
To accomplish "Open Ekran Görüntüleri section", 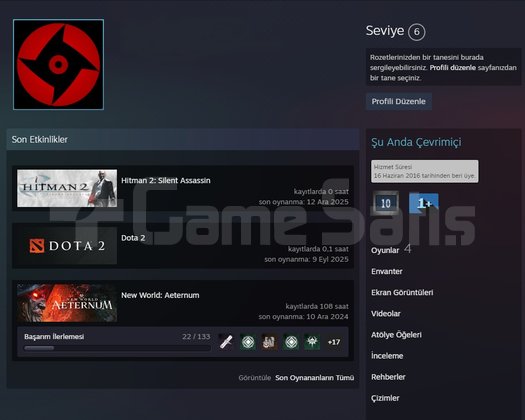I will pyautogui.click(x=402, y=292).
